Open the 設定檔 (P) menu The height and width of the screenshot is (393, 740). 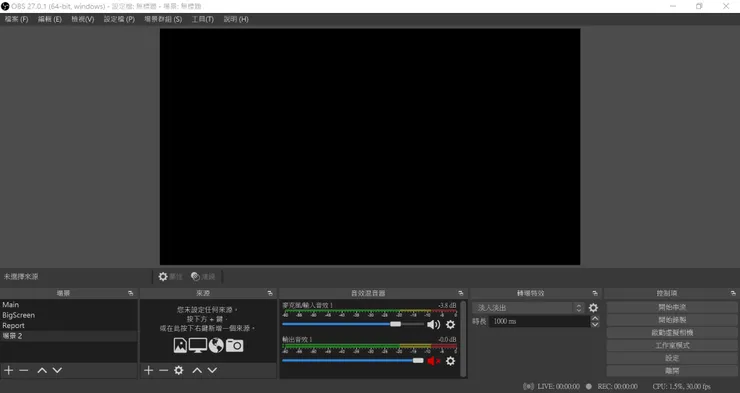[x=119, y=19]
